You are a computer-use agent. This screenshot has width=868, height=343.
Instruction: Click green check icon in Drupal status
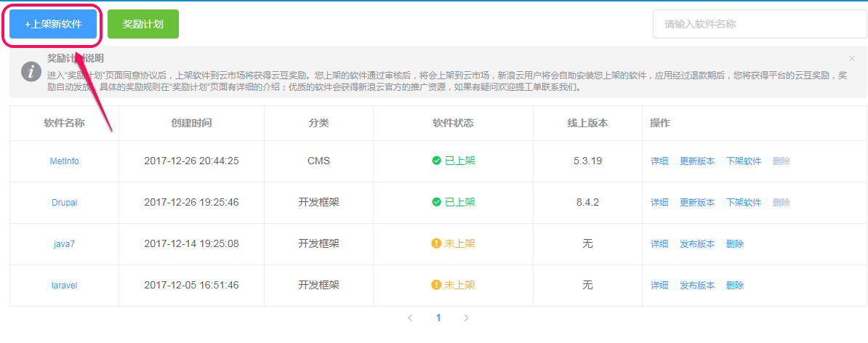tap(436, 203)
